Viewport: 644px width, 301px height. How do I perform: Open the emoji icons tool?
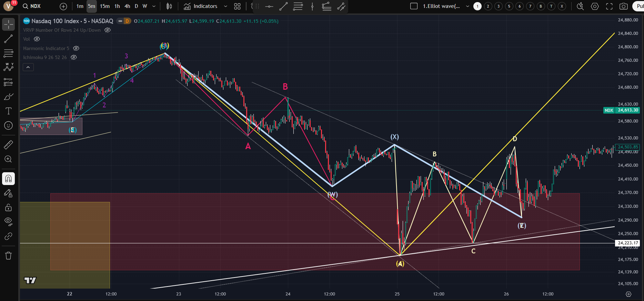pyautogui.click(x=8, y=126)
